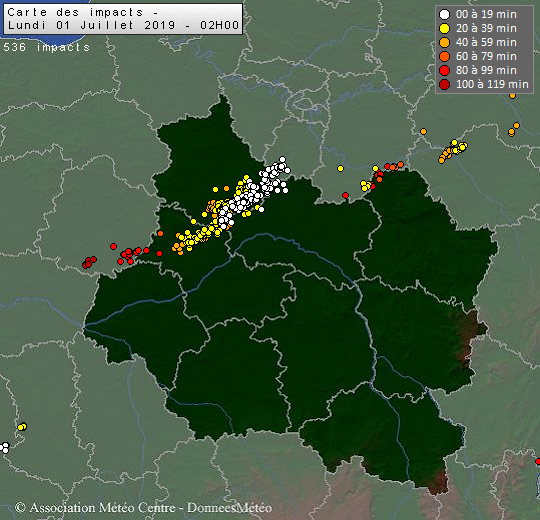Click the white impact dots at far left edge
This screenshot has height=520, width=540.
[4, 448]
